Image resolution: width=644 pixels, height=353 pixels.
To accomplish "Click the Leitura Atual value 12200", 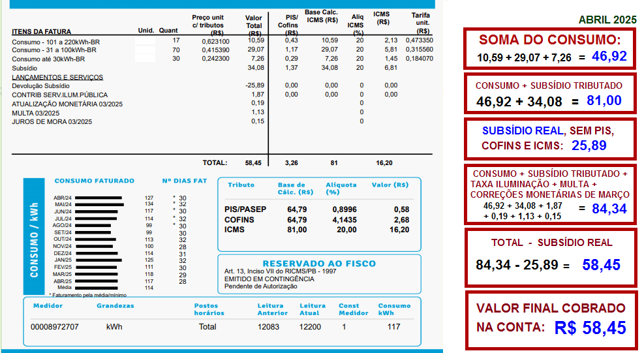I will pyautogui.click(x=310, y=327).
